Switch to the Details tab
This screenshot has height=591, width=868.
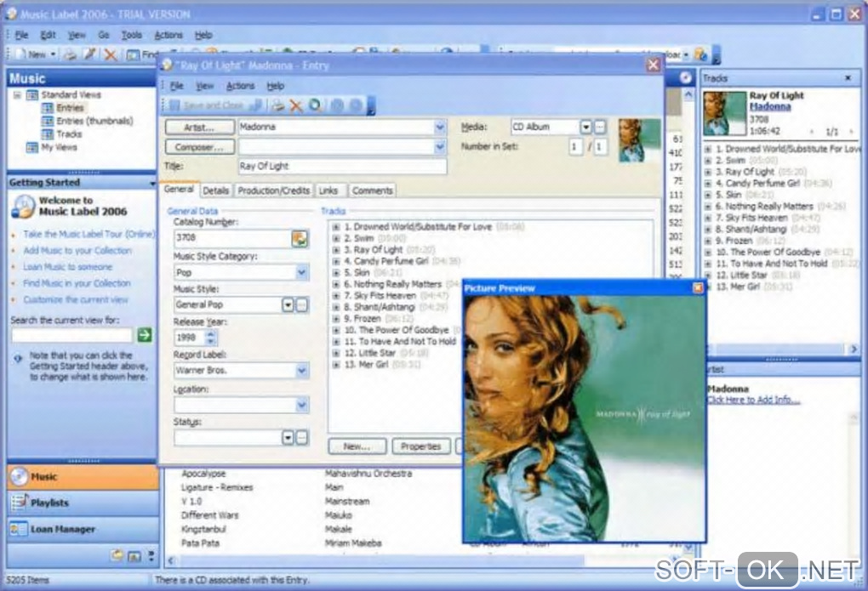pos(215,190)
